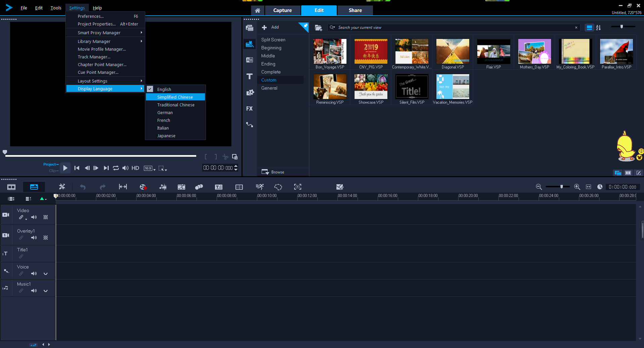Select Simplified Chinese as display language

click(175, 97)
